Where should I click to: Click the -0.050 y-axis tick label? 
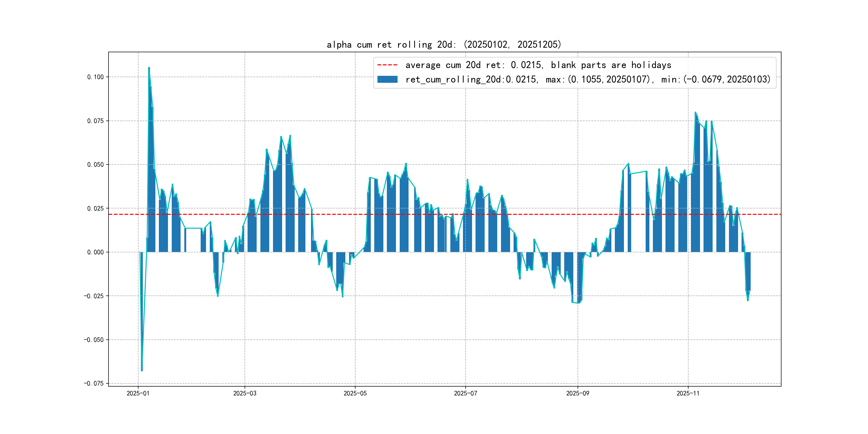(x=94, y=340)
